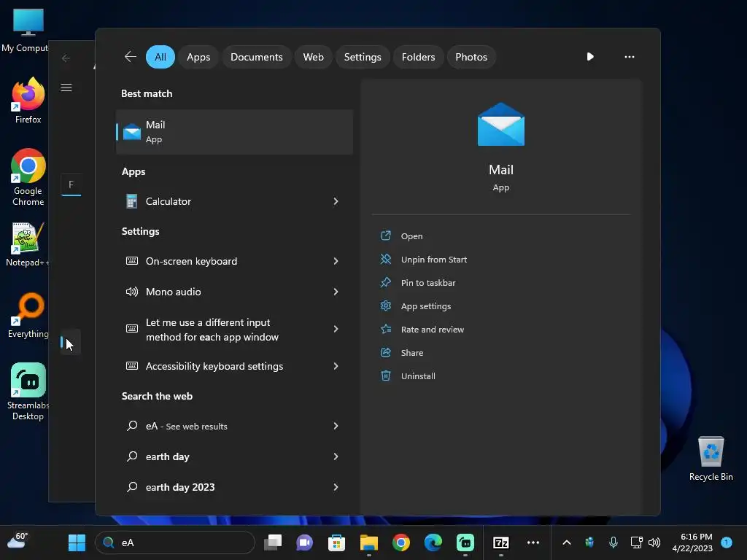
Task: Click the network display icon in tray
Action: point(636,542)
